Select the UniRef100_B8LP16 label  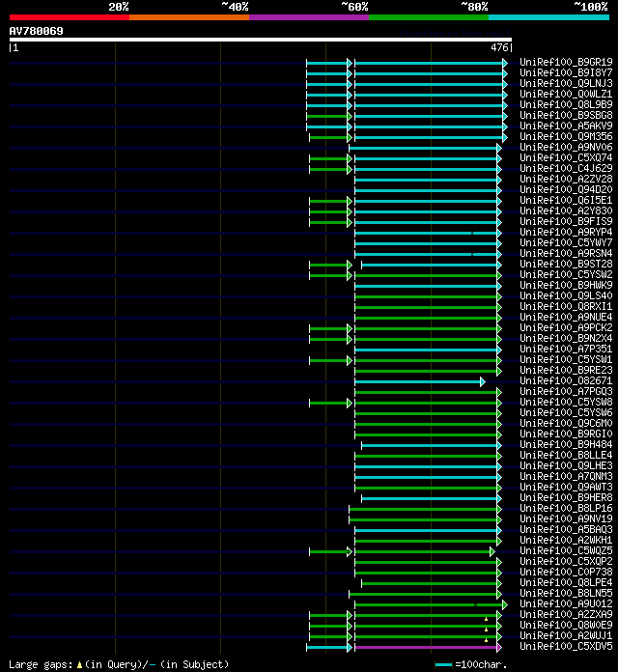click(566, 509)
